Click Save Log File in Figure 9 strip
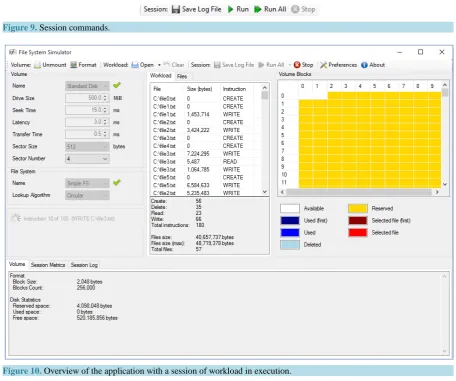 point(197,9)
